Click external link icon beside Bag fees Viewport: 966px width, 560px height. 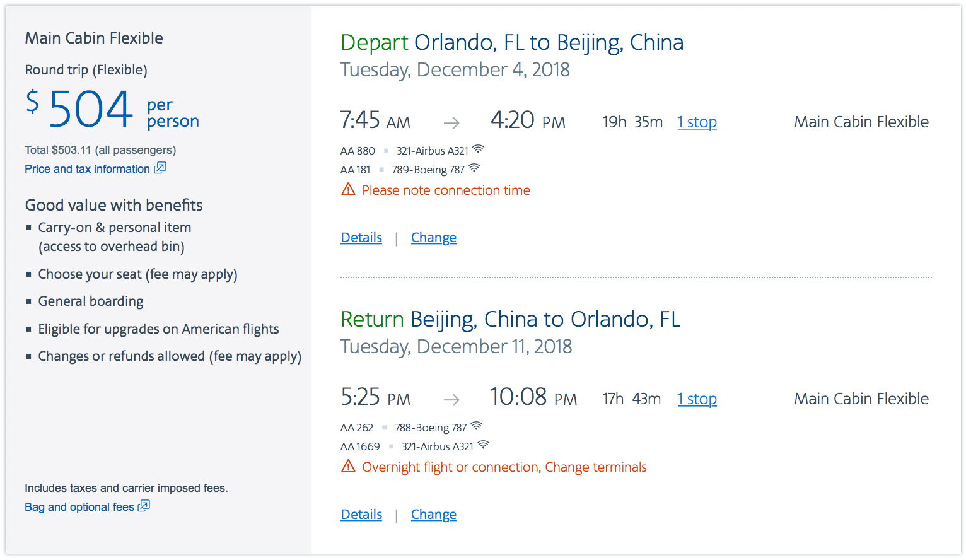click(144, 506)
